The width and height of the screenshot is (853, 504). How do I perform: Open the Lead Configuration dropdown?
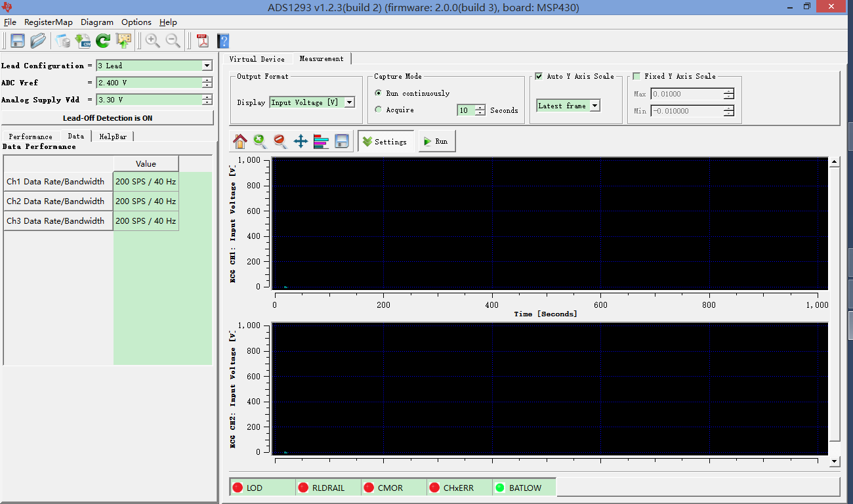tap(207, 66)
